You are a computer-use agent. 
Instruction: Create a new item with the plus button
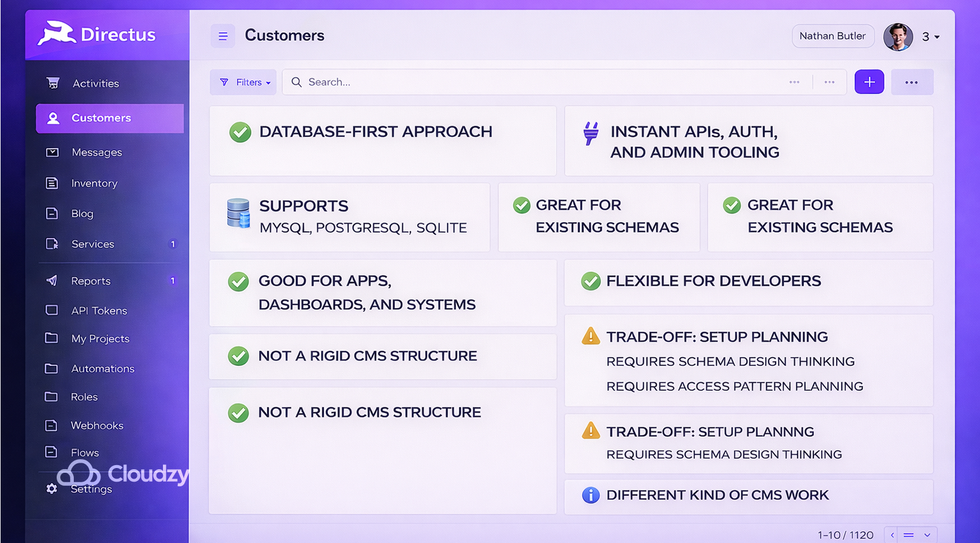[869, 82]
